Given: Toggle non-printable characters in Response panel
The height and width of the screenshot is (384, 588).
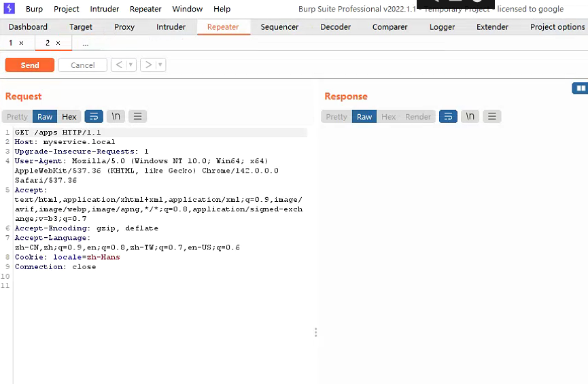Looking at the screenshot, I should [470, 117].
